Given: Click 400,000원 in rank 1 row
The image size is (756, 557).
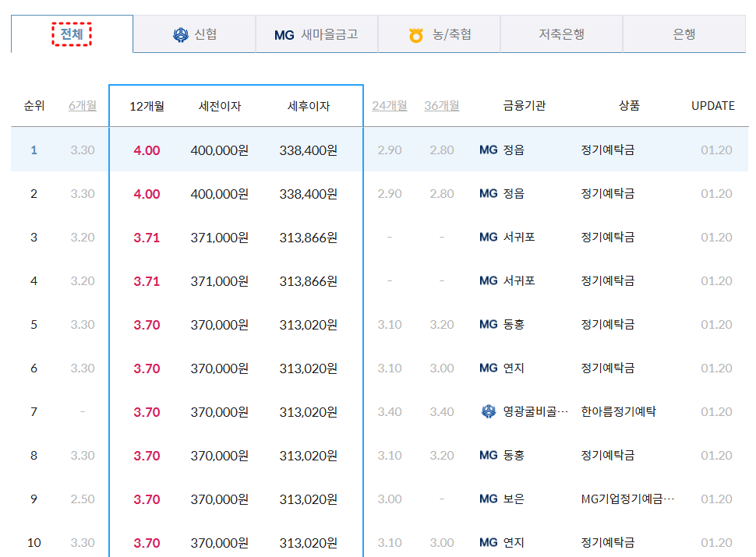Looking at the screenshot, I should point(219,150).
